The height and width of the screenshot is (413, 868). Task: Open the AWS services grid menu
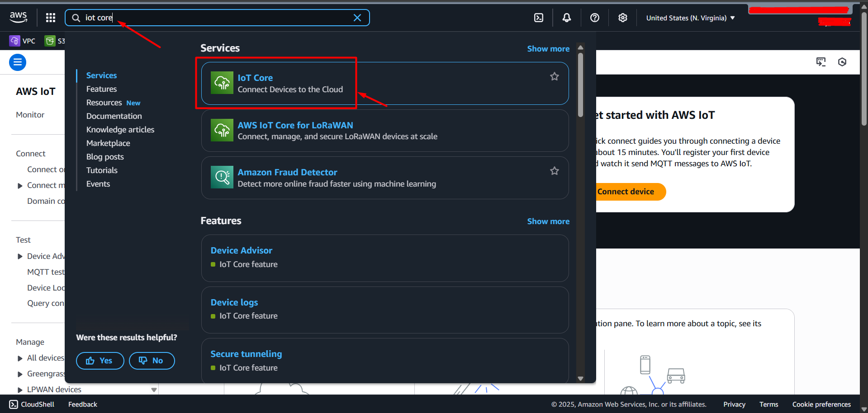click(x=51, y=18)
